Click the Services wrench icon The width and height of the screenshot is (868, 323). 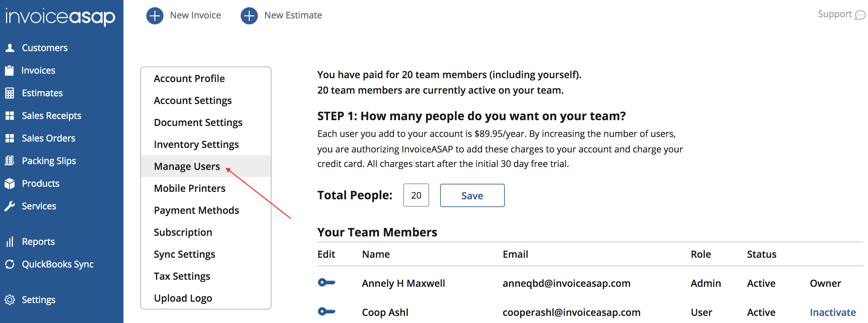pyautogui.click(x=10, y=206)
